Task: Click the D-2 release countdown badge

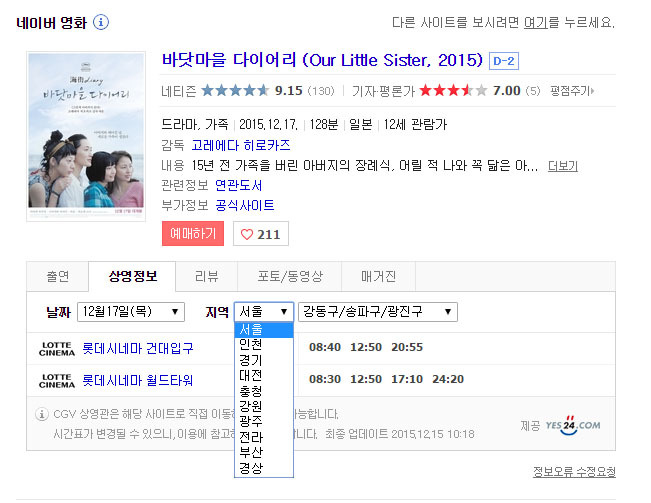Action: click(504, 61)
